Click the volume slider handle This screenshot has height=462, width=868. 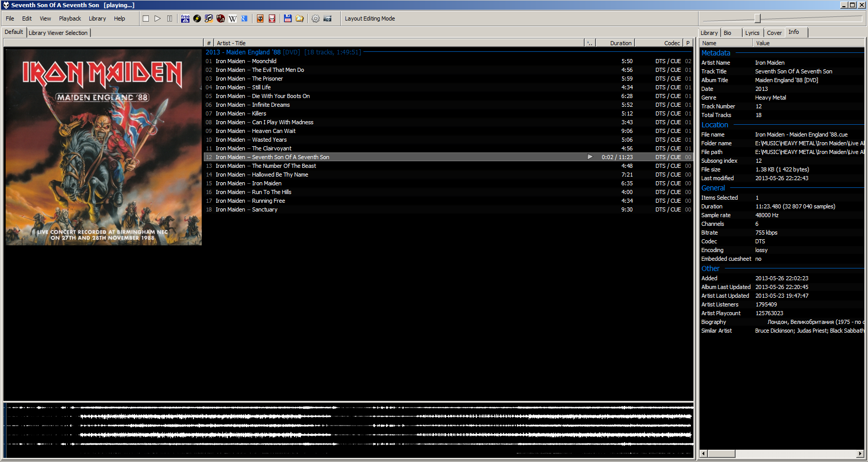(x=757, y=18)
